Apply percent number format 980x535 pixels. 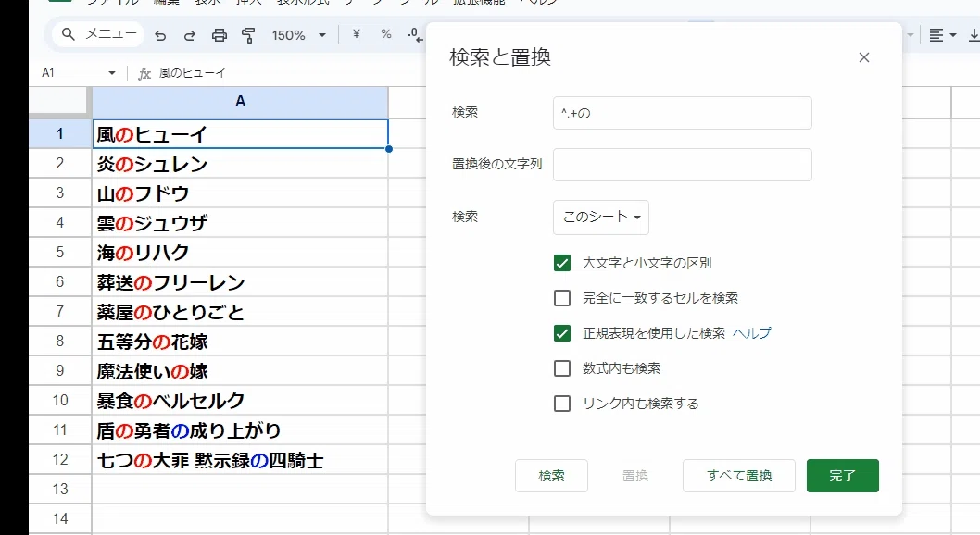coord(386,34)
